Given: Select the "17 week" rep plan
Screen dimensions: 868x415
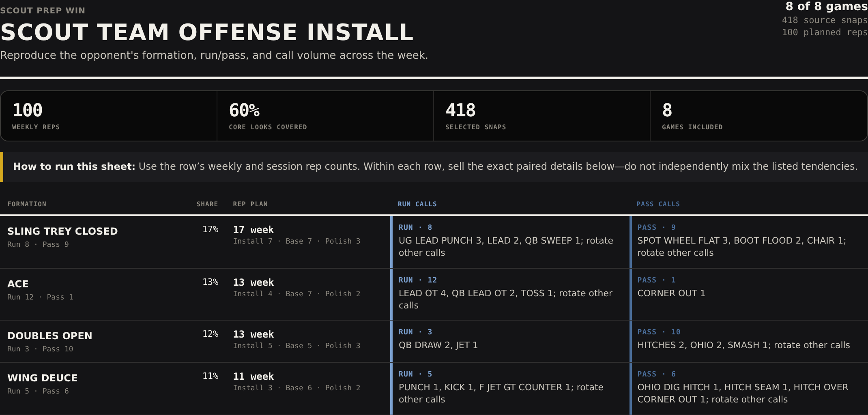Looking at the screenshot, I should tap(254, 230).
